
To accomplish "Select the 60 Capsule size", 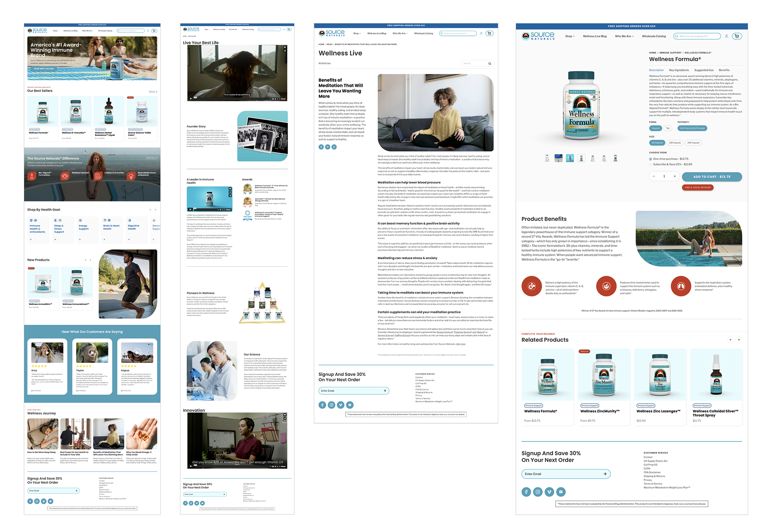I will tap(657, 143).
